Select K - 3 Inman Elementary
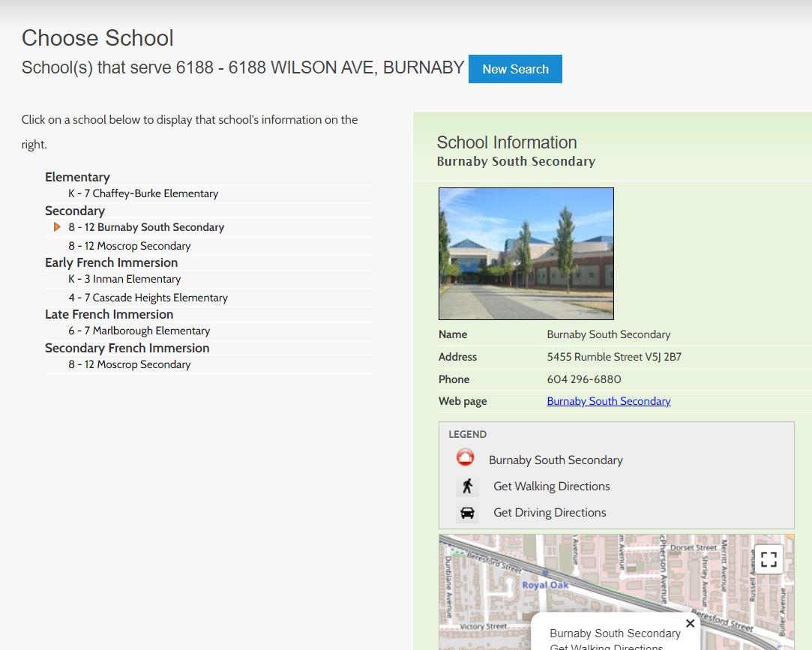The image size is (812, 650). (x=124, y=279)
